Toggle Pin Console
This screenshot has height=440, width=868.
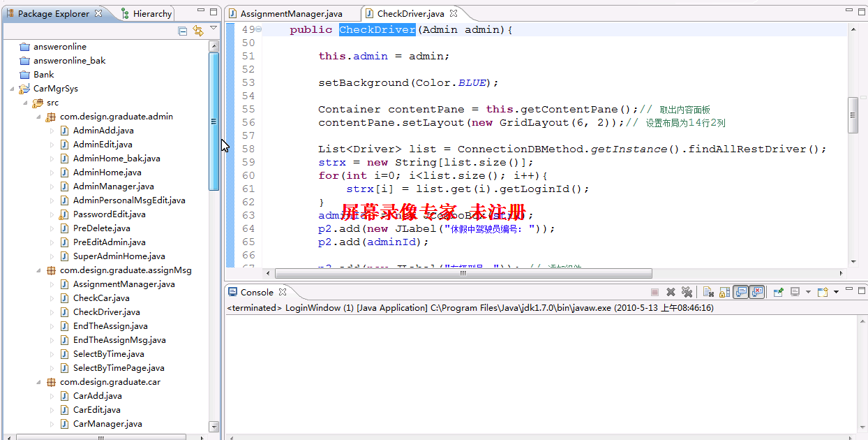click(779, 292)
